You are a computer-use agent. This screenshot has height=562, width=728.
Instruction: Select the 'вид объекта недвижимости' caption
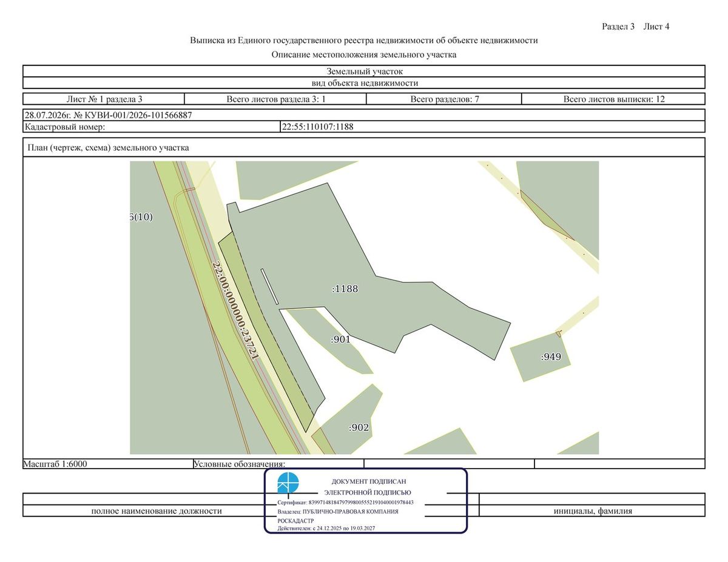[364, 83]
